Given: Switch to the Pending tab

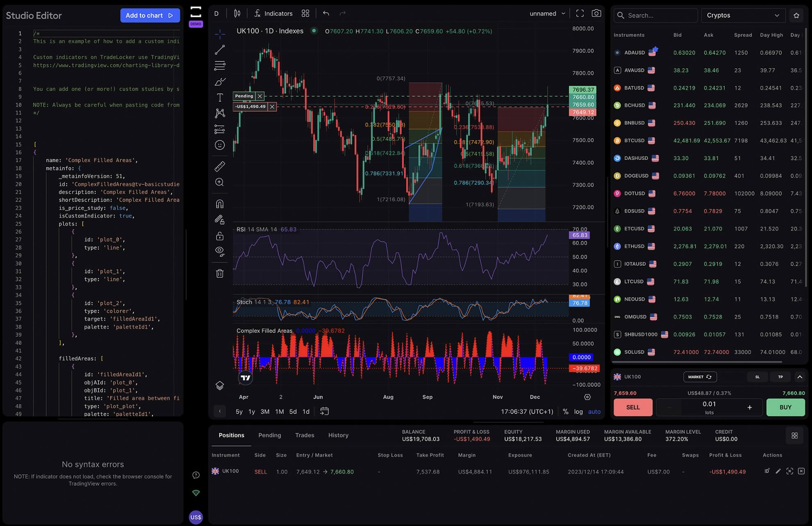Looking at the screenshot, I should 270,435.
